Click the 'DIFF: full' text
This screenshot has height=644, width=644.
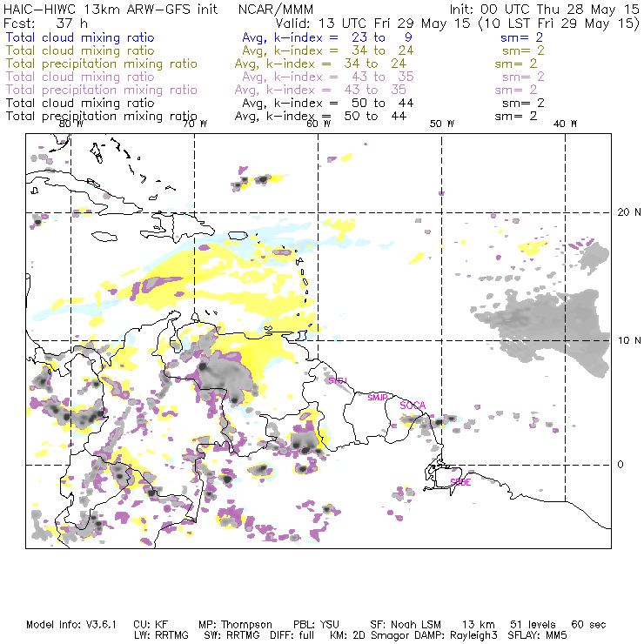[292, 635]
